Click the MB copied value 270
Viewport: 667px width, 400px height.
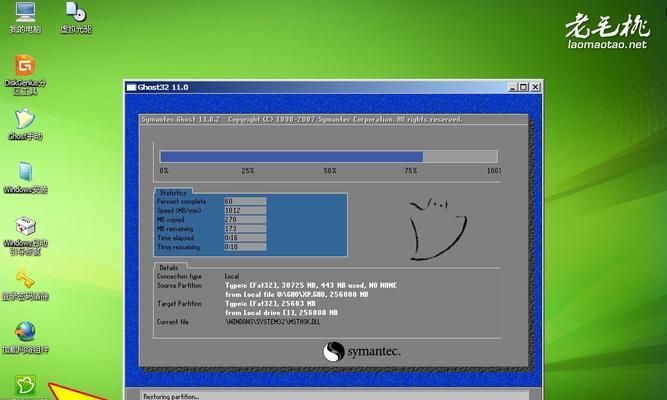(x=245, y=220)
